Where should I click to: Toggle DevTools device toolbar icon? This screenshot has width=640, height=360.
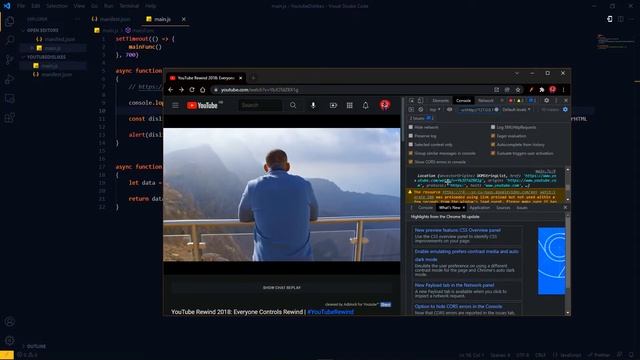[420, 100]
